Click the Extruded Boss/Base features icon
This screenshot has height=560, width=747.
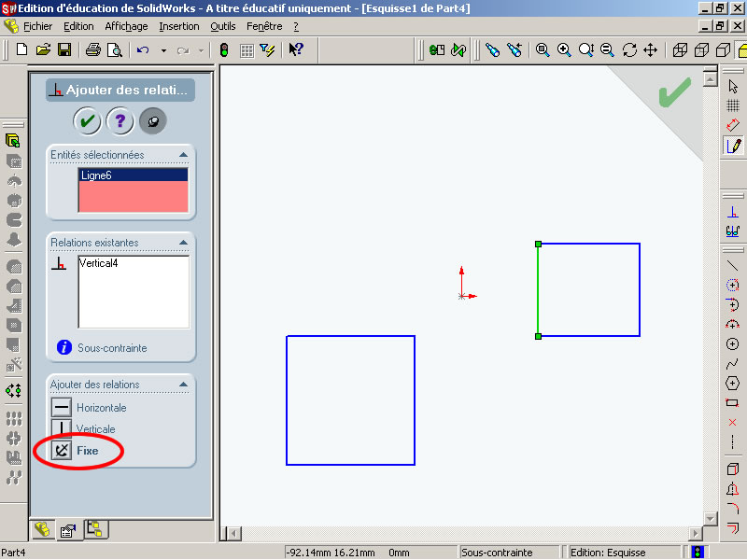pos(13,141)
